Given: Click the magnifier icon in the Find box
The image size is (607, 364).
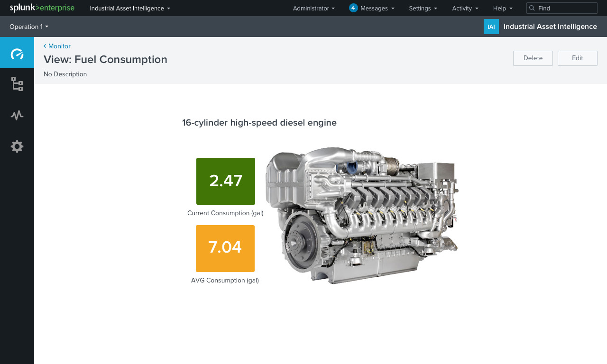Looking at the screenshot, I should click(532, 8).
